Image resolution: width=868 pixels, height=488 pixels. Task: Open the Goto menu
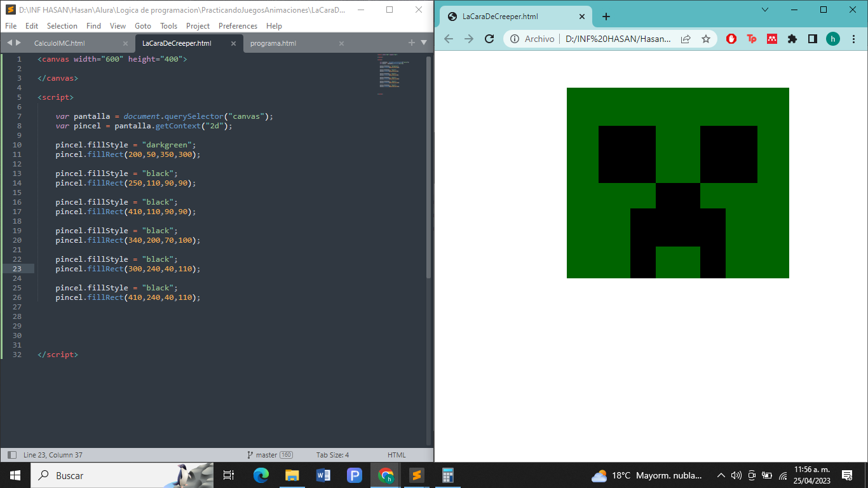(143, 26)
